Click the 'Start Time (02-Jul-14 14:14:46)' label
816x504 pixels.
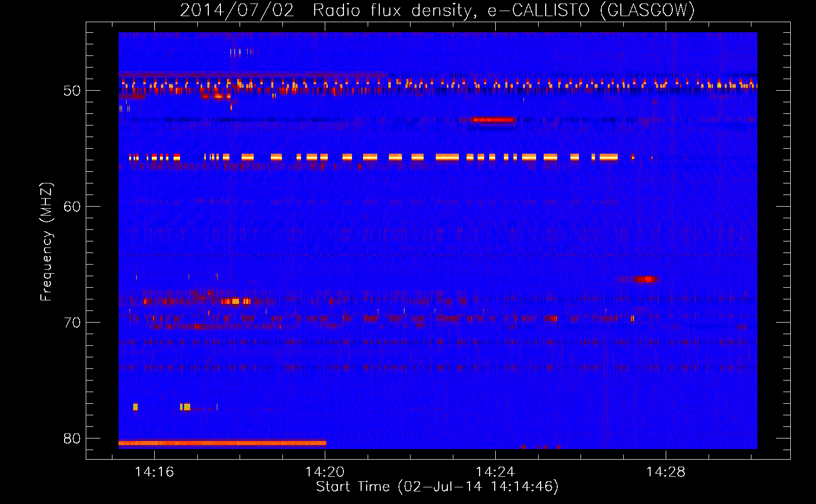click(437, 486)
